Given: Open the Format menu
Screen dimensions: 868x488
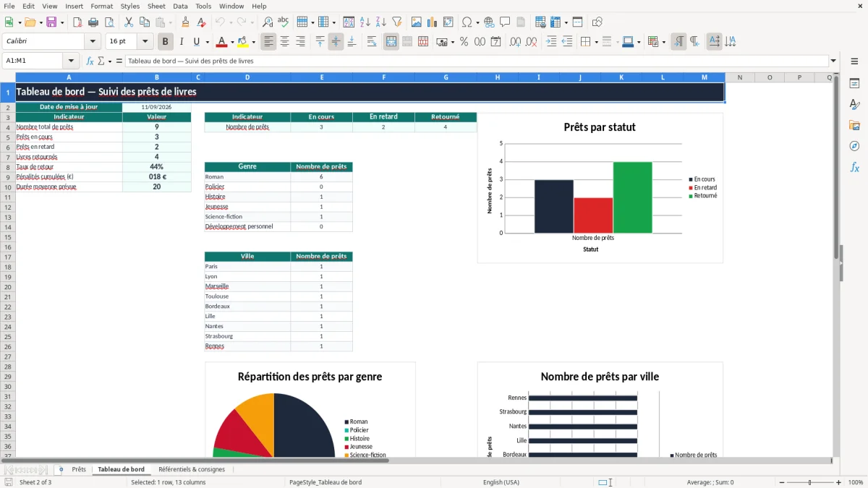Looking at the screenshot, I should (x=101, y=6).
